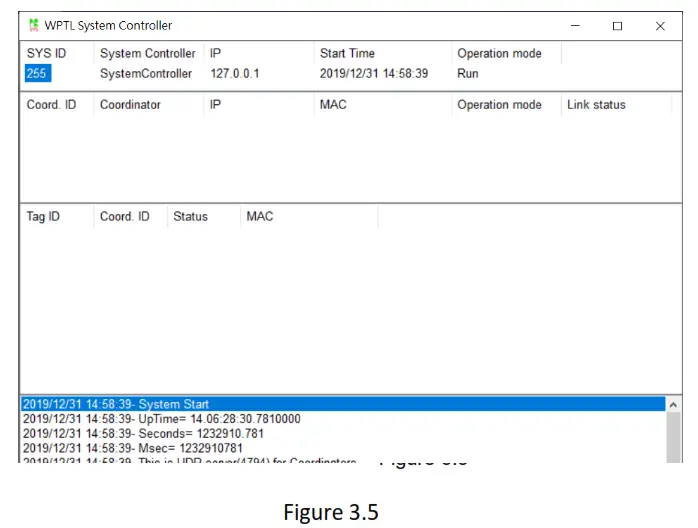The image size is (698, 528).
Task: Select the Seconds= 1232910.781 log entry
Action: click(343, 433)
